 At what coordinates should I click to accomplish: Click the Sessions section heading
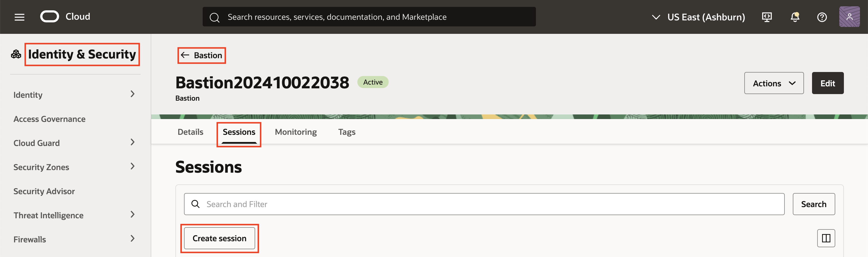pyautogui.click(x=209, y=167)
